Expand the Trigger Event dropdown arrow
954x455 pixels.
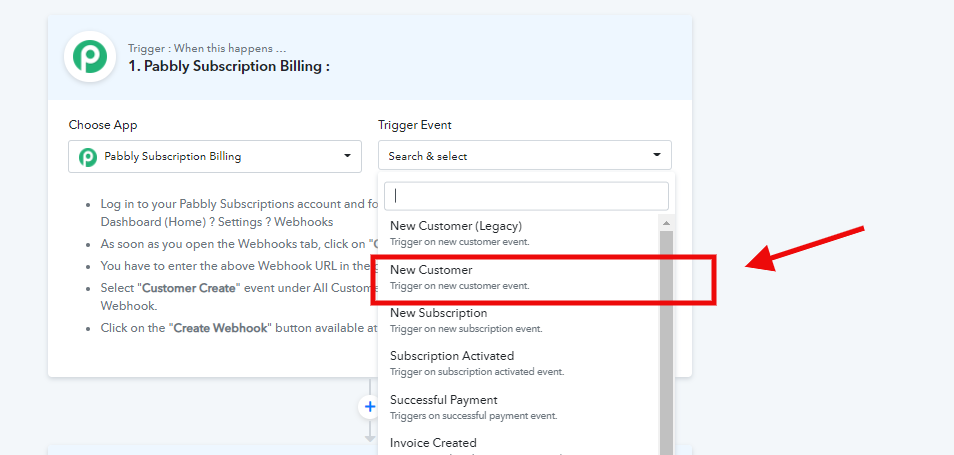pyautogui.click(x=656, y=155)
